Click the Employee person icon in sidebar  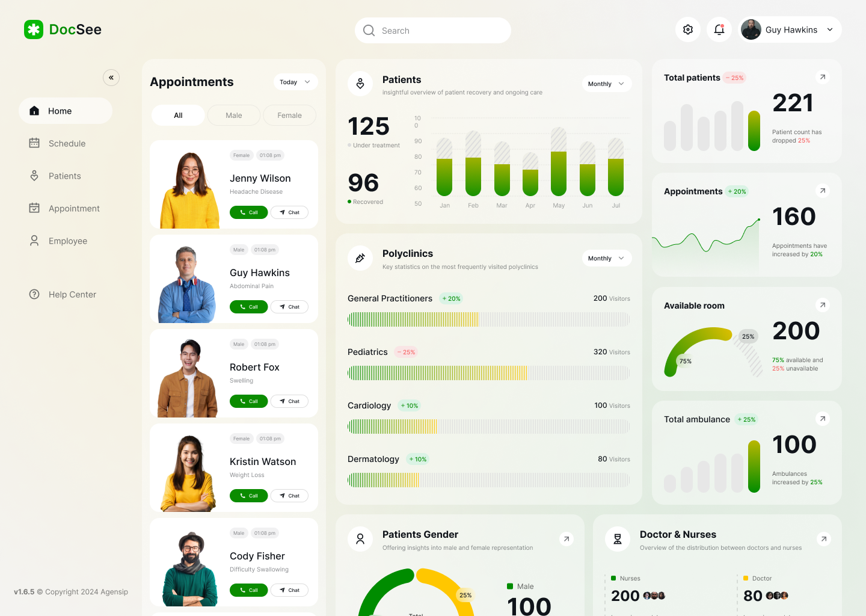coord(34,241)
